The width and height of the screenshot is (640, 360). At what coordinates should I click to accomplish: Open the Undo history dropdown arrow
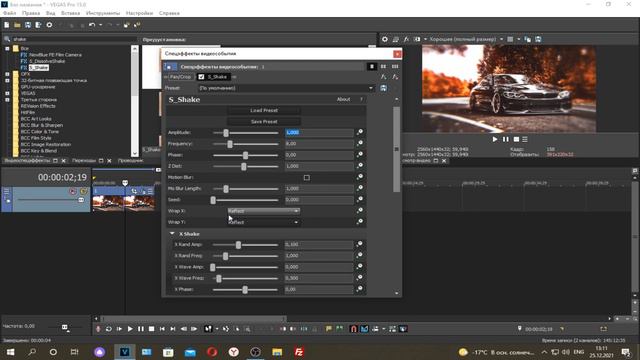coord(100,25)
